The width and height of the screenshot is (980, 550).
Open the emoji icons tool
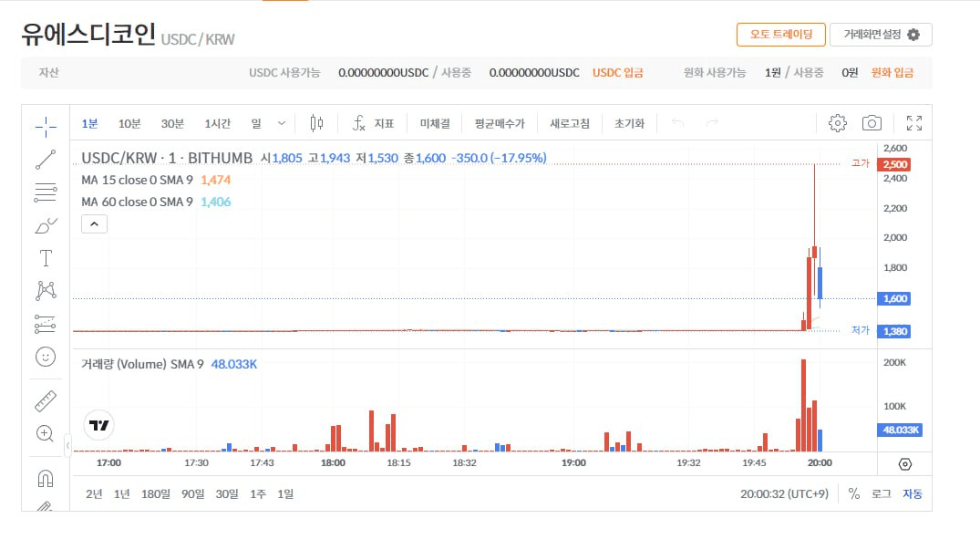tap(46, 356)
